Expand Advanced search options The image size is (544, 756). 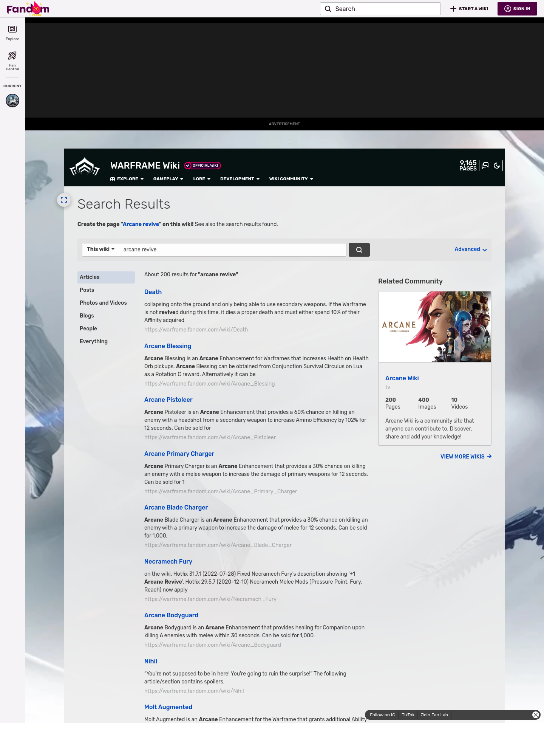click(471, 249)
